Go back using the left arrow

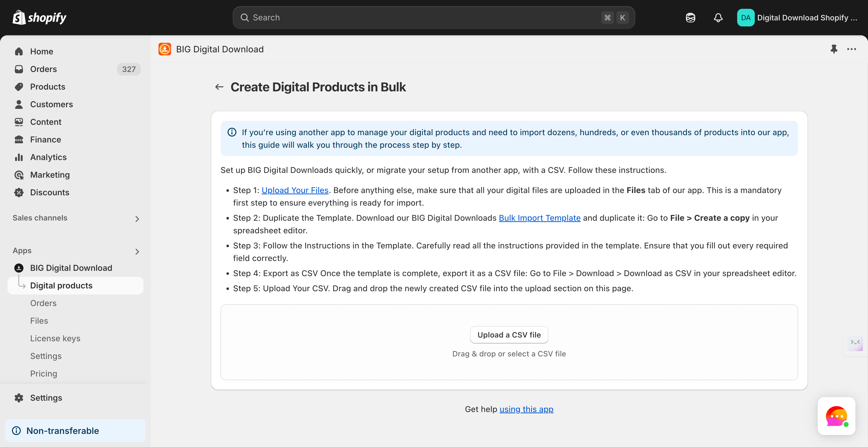point(219,87)
